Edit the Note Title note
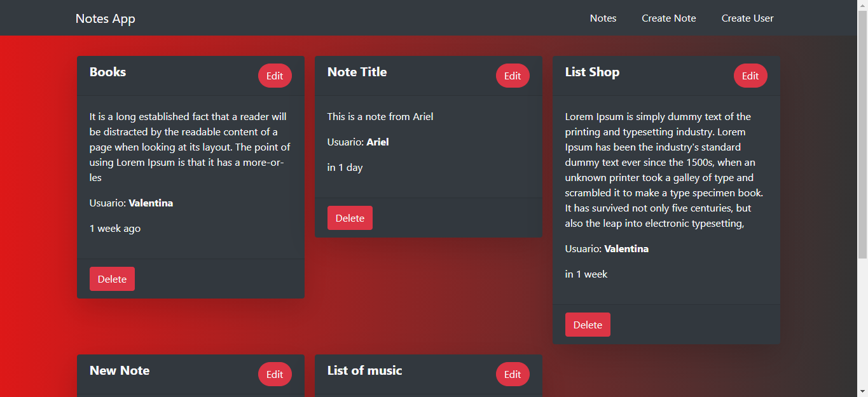The image size is (868, 397). tap(513, 76)
